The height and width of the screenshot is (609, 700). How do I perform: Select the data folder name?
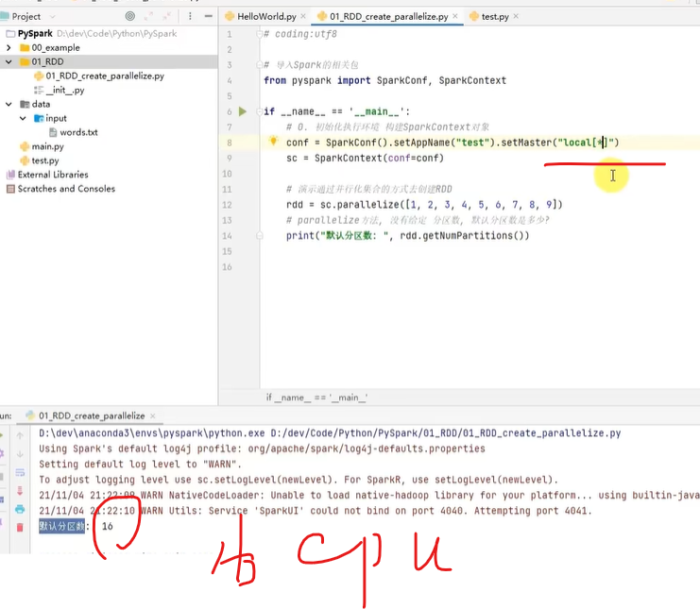(41, 105)
